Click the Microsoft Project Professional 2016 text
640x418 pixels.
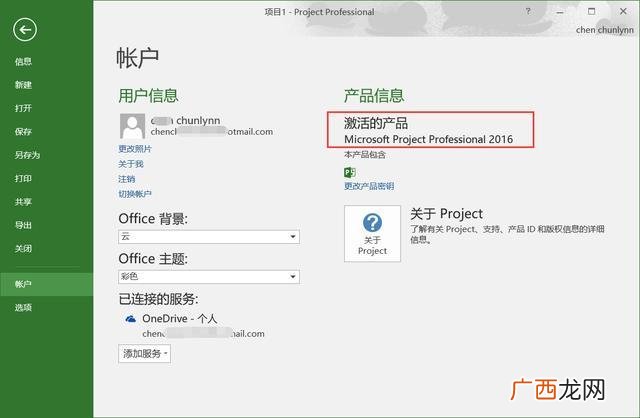point(429,139)
